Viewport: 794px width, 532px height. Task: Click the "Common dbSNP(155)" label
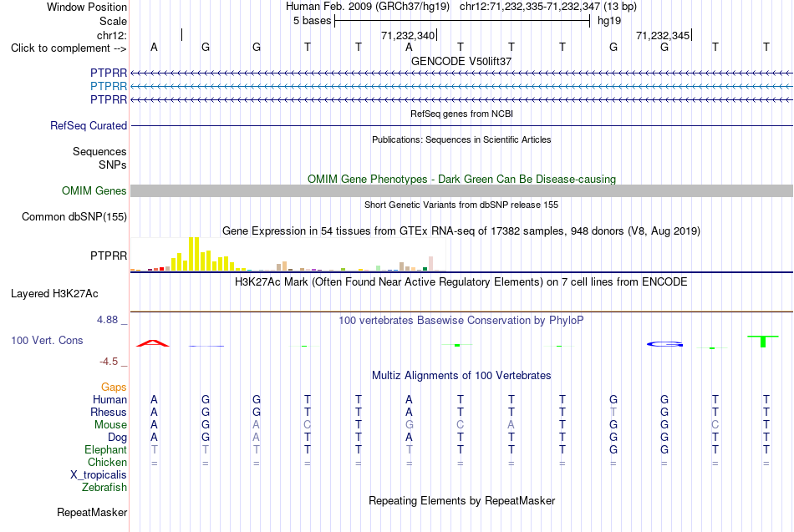74,216
